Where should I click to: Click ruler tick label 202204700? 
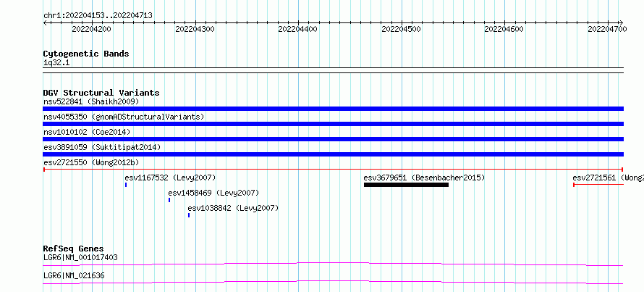click(x=607, y=29)
